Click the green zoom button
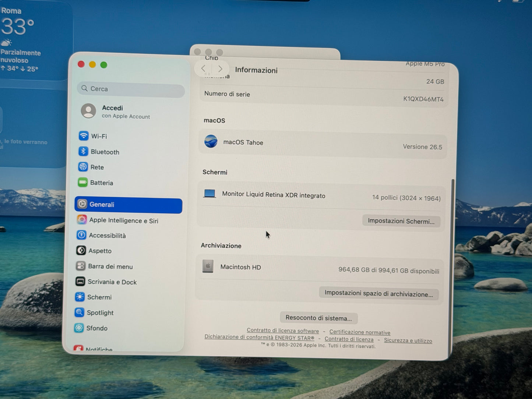This screenshot has width=532, height=399. pyautogui.click(x=104, y=65)
